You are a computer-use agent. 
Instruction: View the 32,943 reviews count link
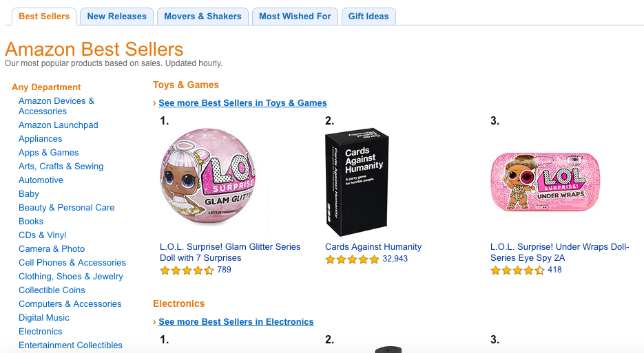tap(395, 259)
